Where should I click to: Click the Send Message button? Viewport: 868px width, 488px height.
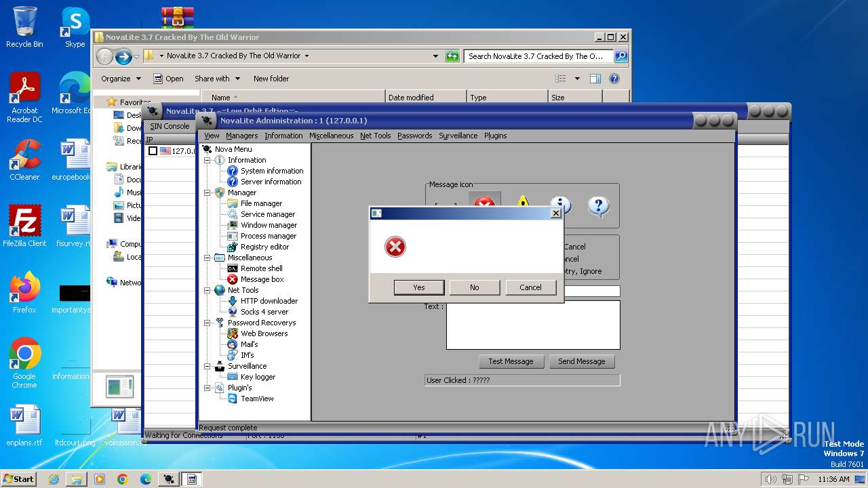[x=581, y=361]
